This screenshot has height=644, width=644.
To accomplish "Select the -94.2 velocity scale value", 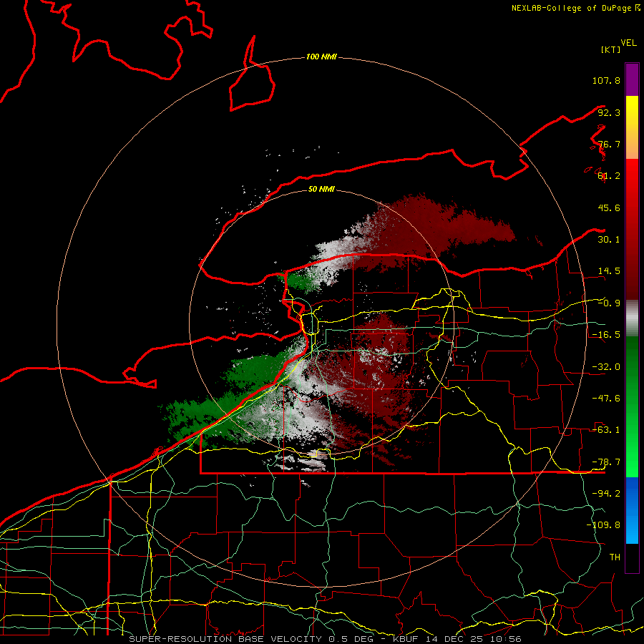I will point(606,493).
